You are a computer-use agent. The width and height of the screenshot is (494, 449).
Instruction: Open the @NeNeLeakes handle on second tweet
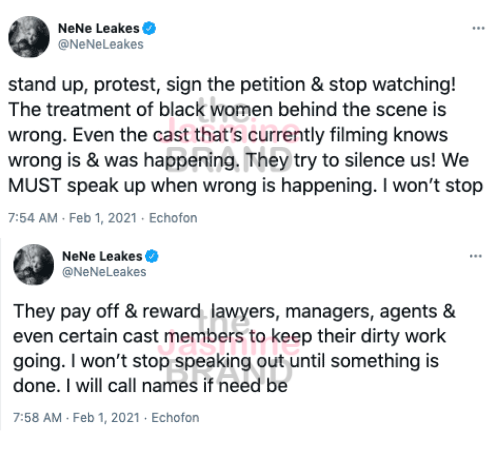coord(104,272)
